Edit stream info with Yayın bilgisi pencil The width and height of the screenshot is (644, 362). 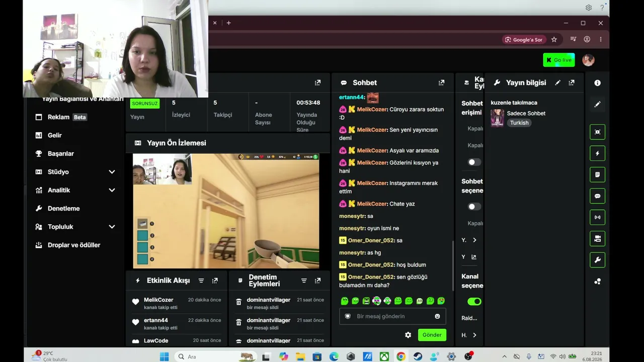557,82
